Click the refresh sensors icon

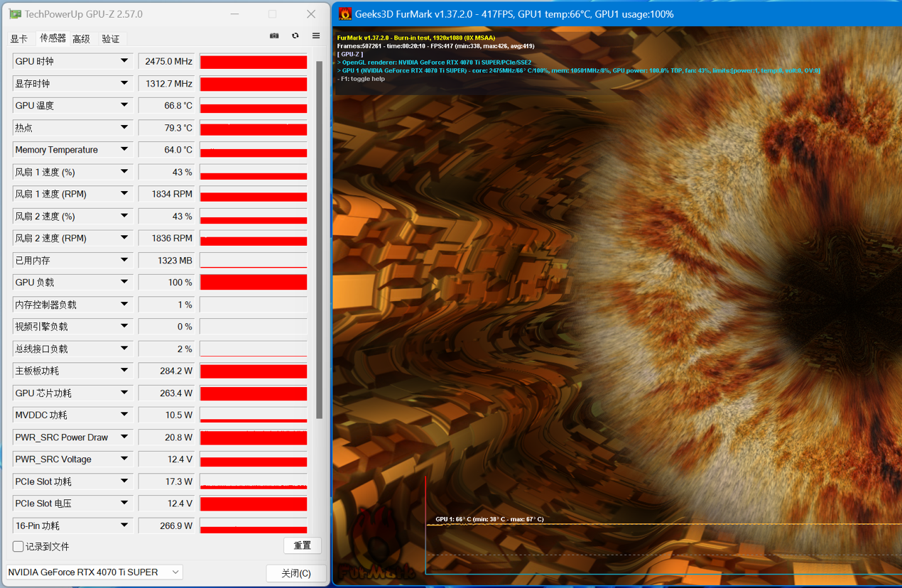(x=295, y=36)
